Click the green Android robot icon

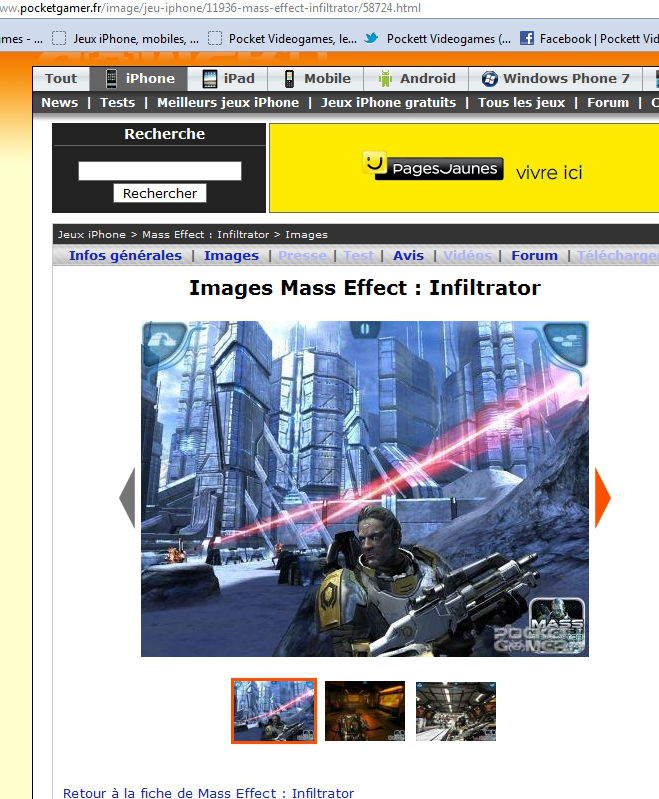tap(385, 78)
